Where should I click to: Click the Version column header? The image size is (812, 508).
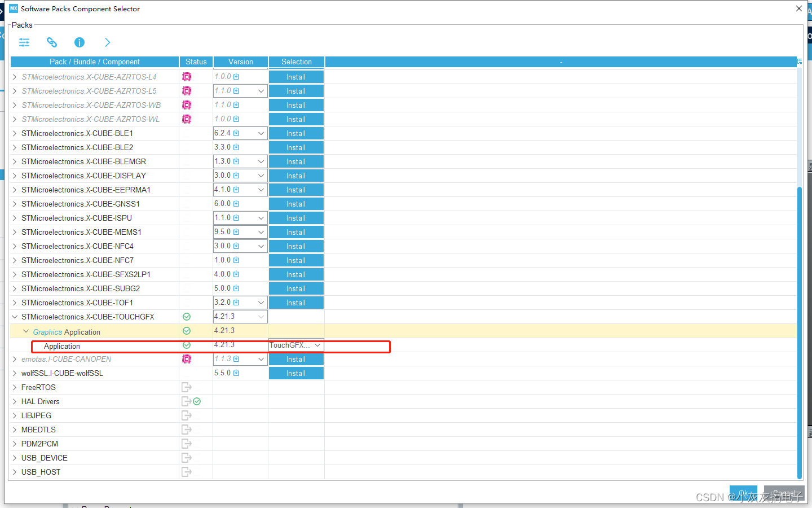241,62
